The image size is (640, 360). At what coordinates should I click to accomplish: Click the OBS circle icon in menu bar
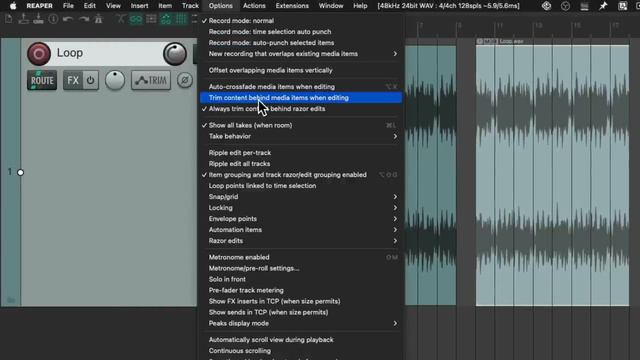[565, 6]
